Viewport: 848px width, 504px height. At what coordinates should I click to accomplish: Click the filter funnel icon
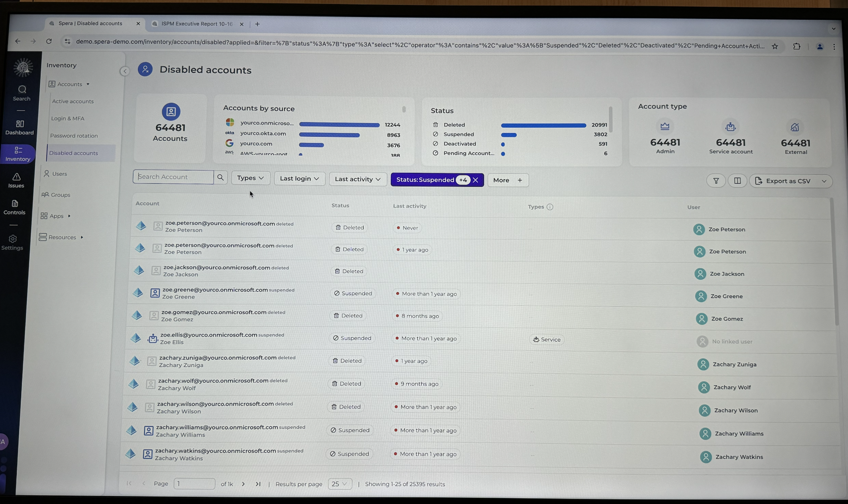[x=716, y=181]
